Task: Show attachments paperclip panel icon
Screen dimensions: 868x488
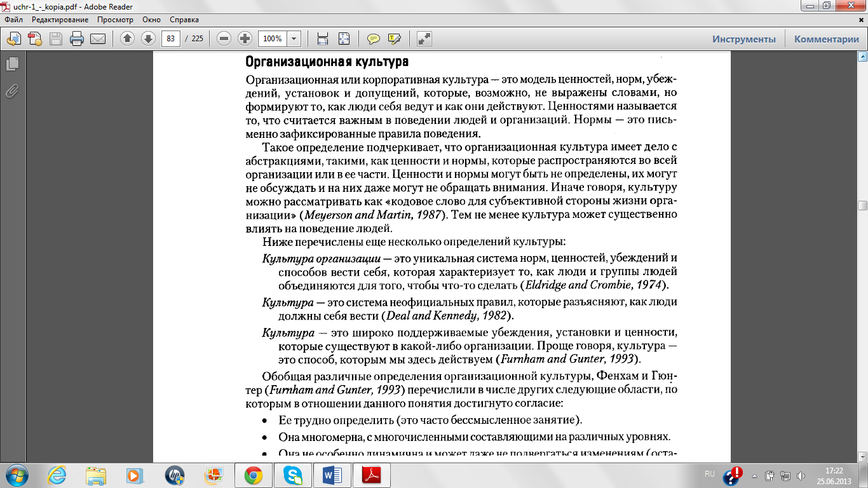Action: 12,91
